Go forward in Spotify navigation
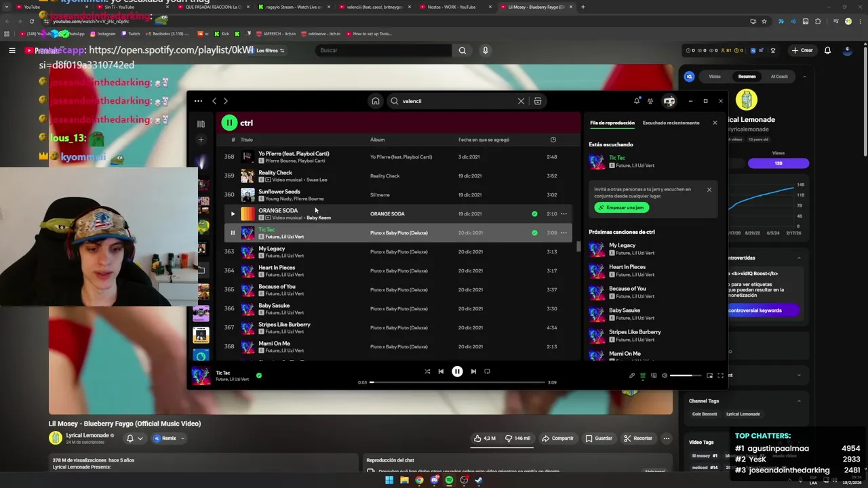This screenshot has width=868, height=488. pyautogui.click(x=226, y=101)
